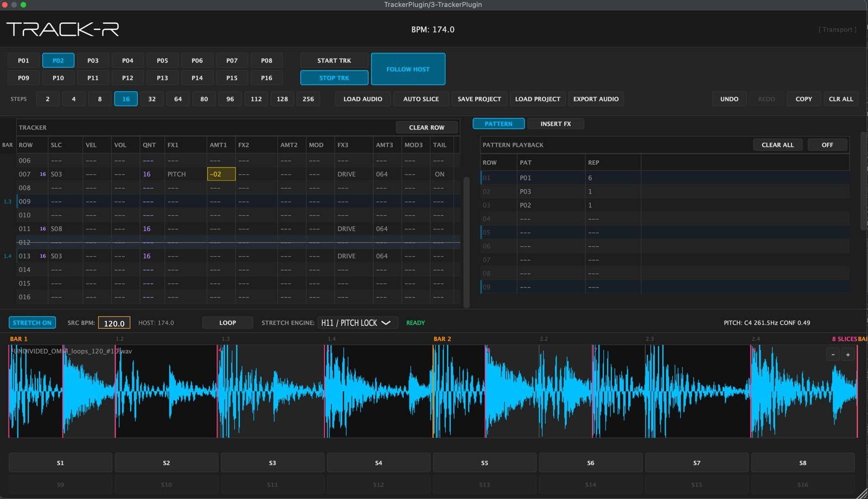Trigger slice pad S1

(60, 463)
